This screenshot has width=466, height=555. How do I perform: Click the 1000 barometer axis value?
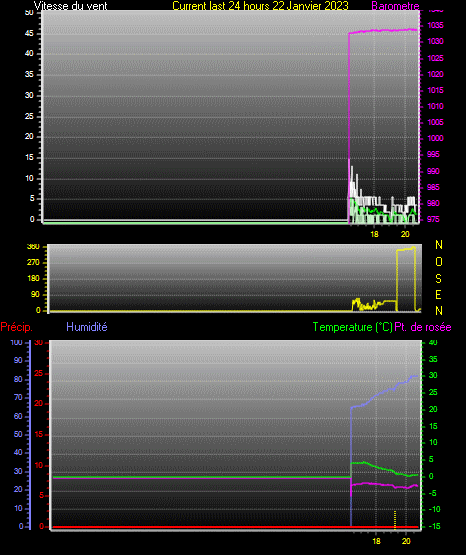(x=435, y=138)
